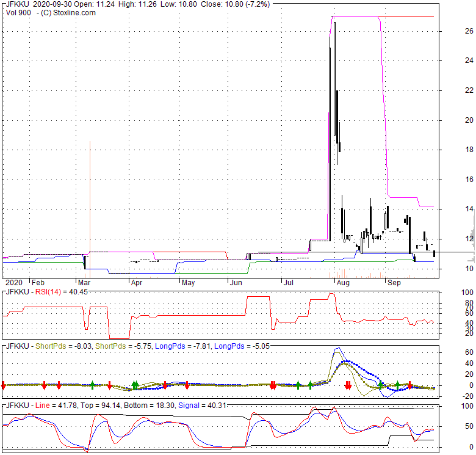Click the Jun month label
This screenshot has width=476, height=455.
[236, 283]
